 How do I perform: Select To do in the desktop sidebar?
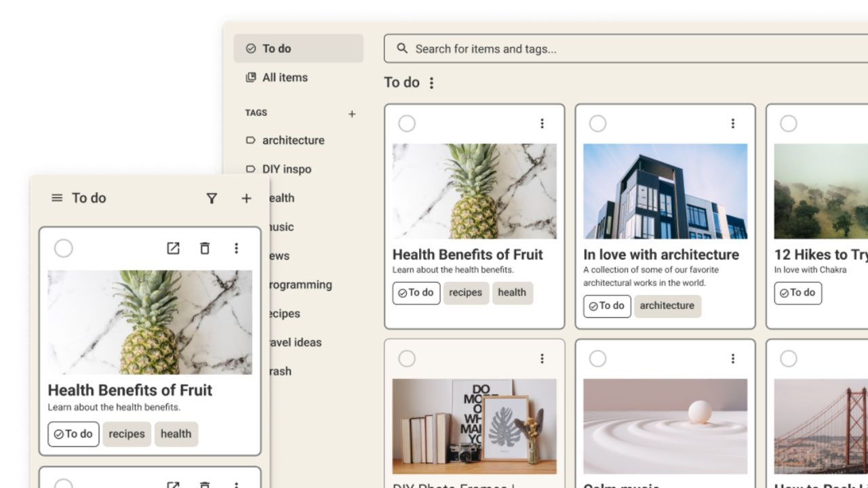(298, 49)
